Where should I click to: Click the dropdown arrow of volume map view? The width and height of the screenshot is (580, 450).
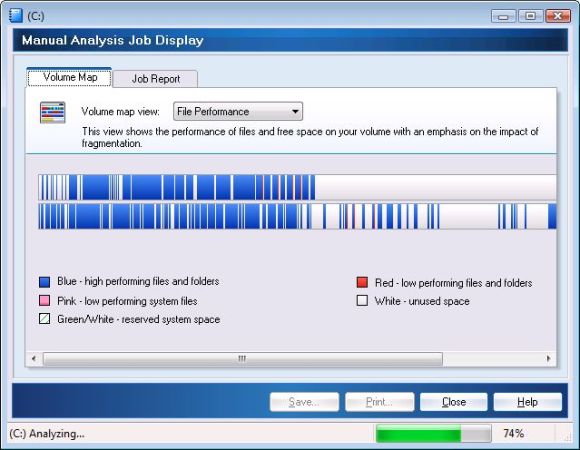point(295,111)
